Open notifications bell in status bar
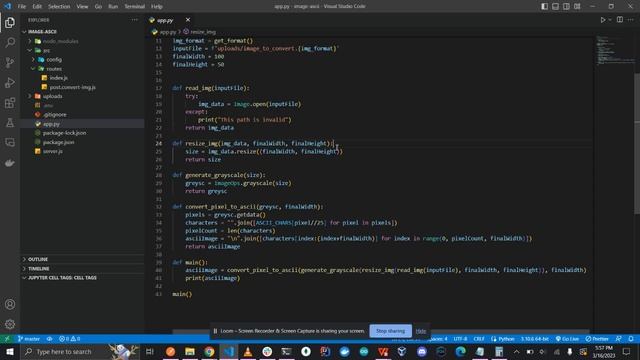Screen dimensions: 640x360 pos(631,339)
